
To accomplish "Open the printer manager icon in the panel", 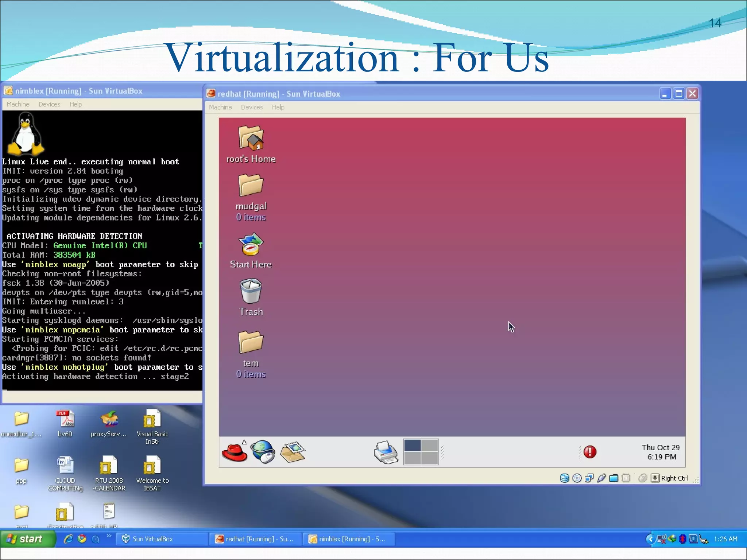I will (386, 452).
